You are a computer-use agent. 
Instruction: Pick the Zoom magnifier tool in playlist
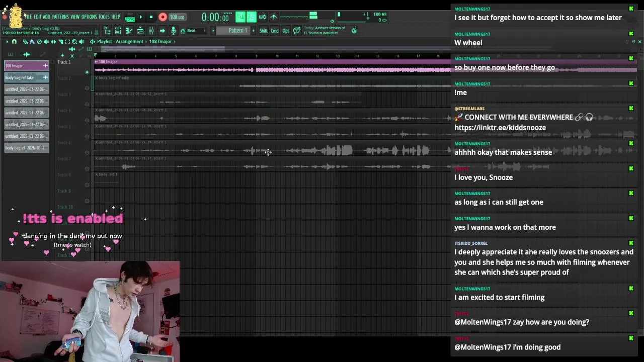(x=74, y=42)
